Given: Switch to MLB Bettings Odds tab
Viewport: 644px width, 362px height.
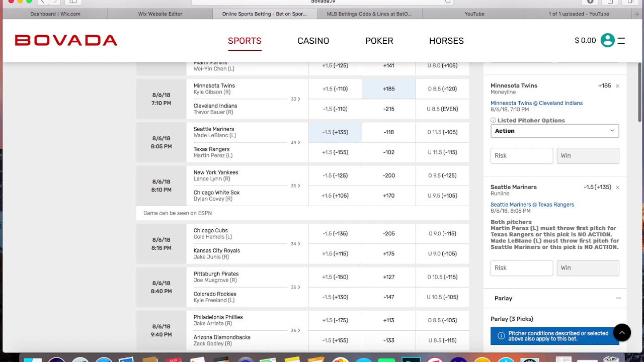Looking at the screenshot, I should coord(369,14).
